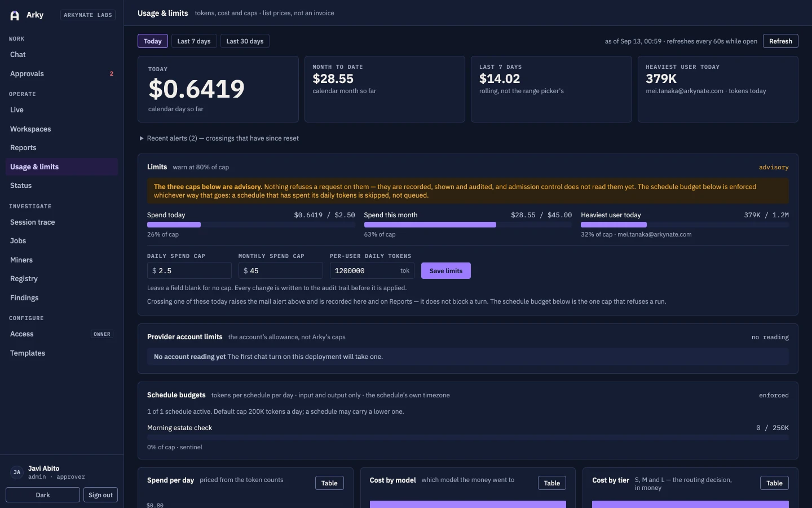
Task: Click the Heaviest user today progress bar
Action: click(685, 225)
